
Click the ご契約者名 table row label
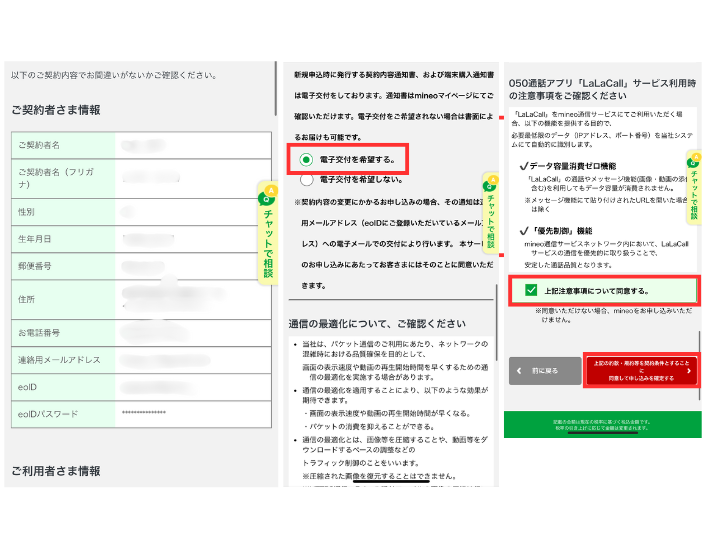(x=39, y=145)
